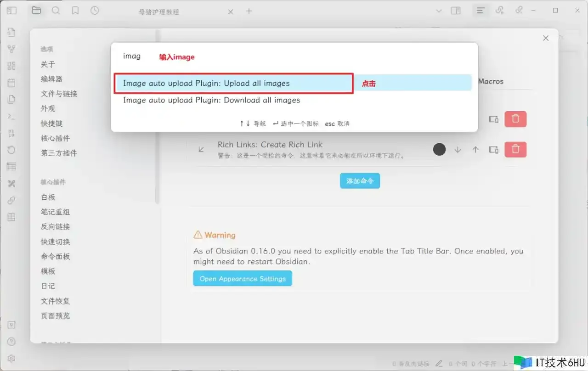Click device mode icon in Rich Links row
588x371 pixels.
point(493,150)
